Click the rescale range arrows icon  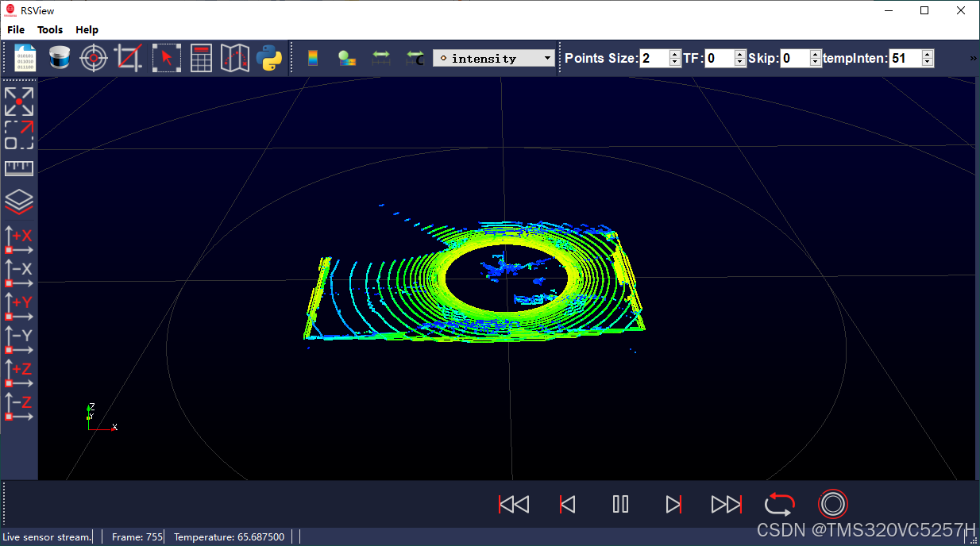[x=381, y=58]
